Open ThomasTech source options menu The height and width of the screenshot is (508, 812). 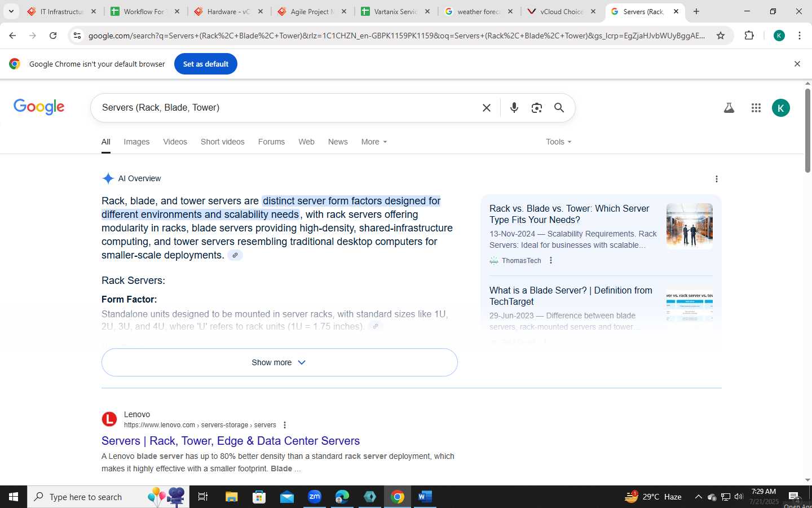pos(551,260)
